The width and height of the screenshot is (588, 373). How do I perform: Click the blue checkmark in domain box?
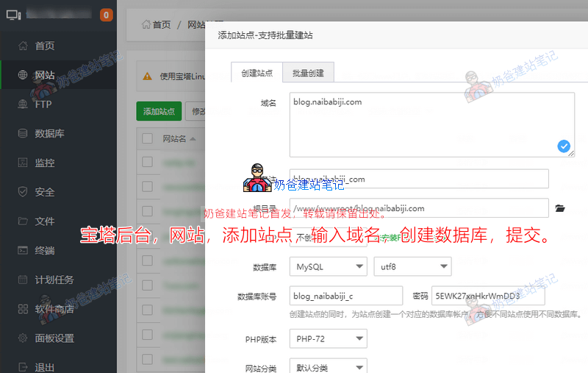coord(564,146)
